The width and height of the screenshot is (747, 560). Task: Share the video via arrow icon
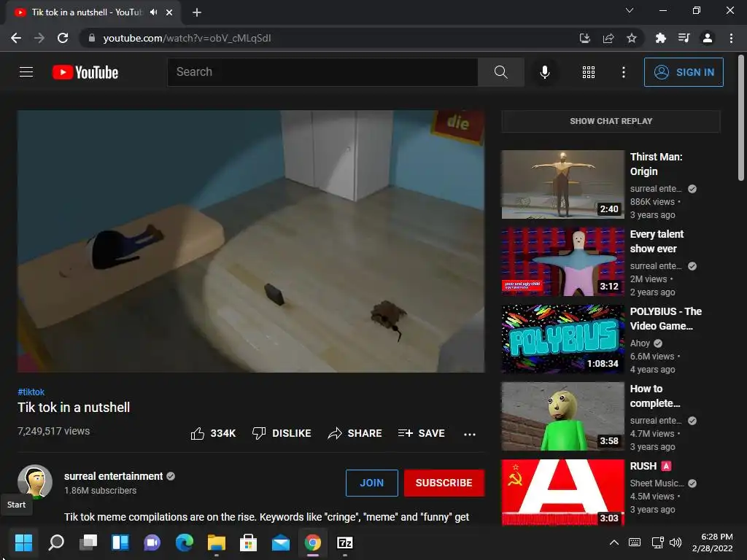tap(355, 433)
